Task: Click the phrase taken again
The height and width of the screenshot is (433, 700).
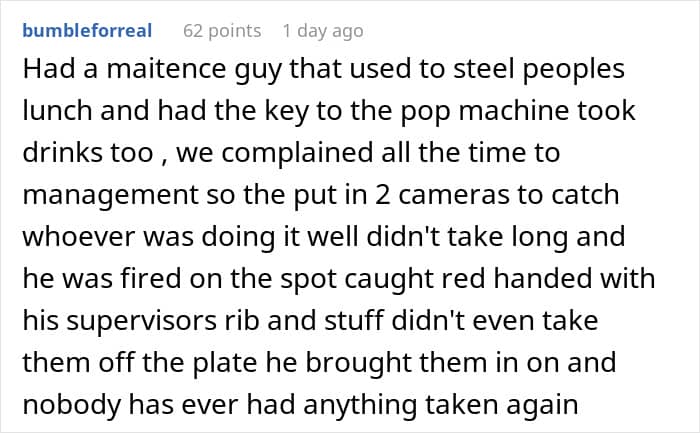Action: (x=501, y=404)
